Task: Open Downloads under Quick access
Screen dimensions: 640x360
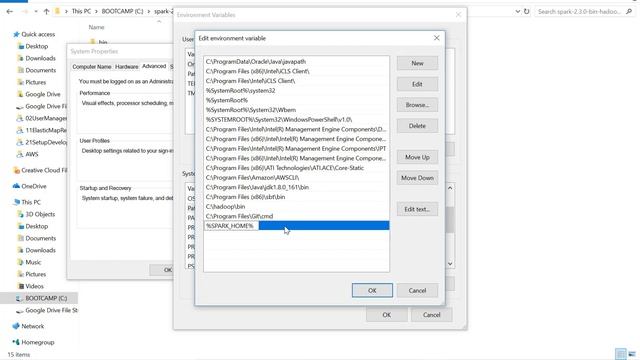Action: coord(40,58)
